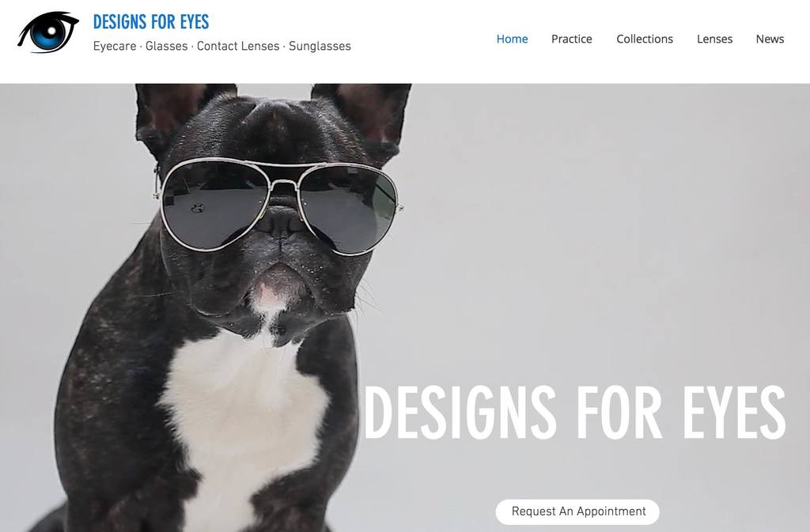Viewport: 810px width, 532px height.
Task: Go to the Practice page
Action: pos(571,40)
